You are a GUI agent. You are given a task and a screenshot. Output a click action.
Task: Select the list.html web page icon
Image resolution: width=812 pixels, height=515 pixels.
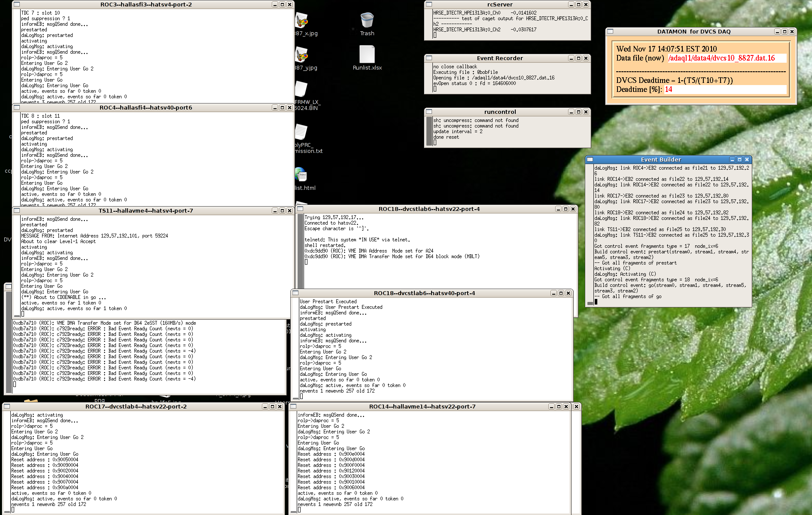tap(301, 175)
